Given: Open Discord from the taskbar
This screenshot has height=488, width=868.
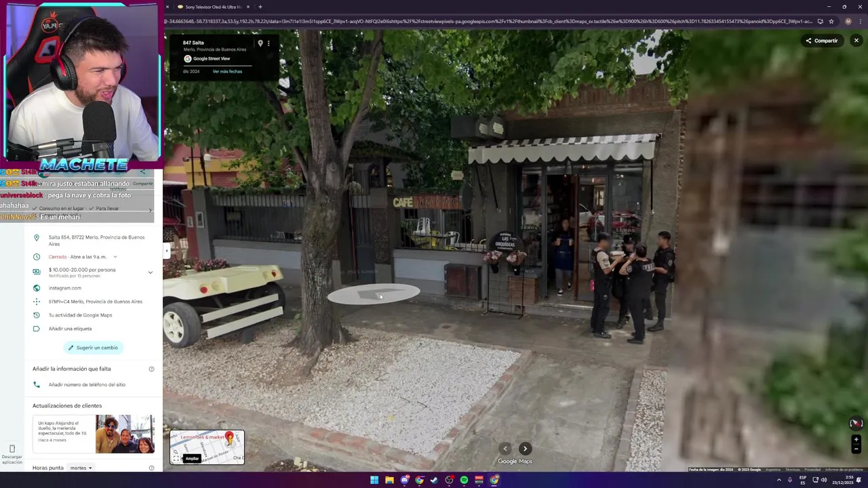Looking at the screenshot, I should (404, 480).
